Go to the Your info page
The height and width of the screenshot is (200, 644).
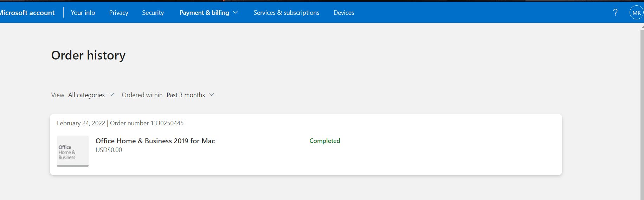83,13
